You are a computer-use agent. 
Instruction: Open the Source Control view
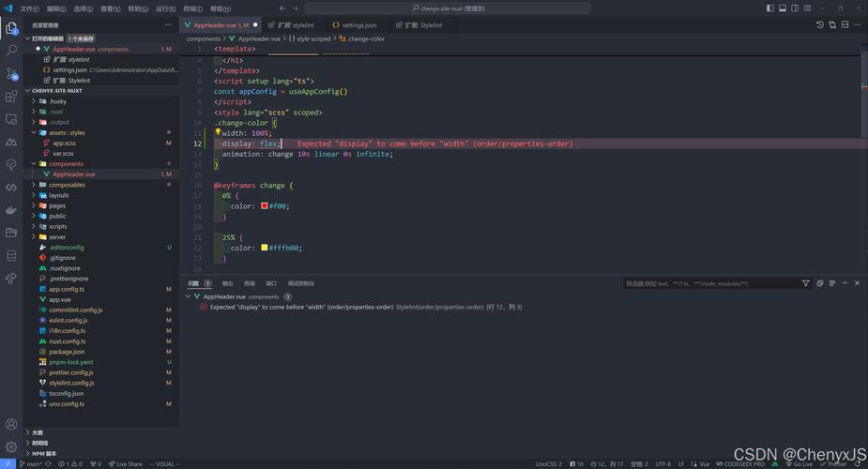[x=11, y=73]
